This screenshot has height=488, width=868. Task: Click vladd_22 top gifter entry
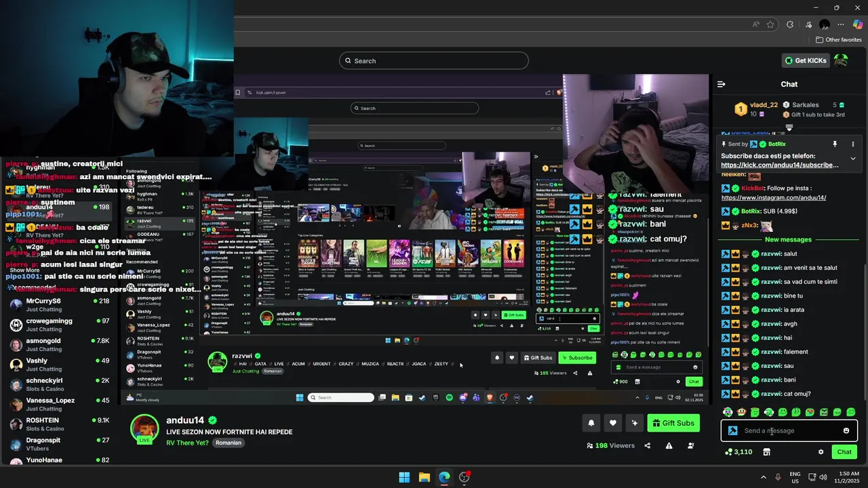point(756,109)
